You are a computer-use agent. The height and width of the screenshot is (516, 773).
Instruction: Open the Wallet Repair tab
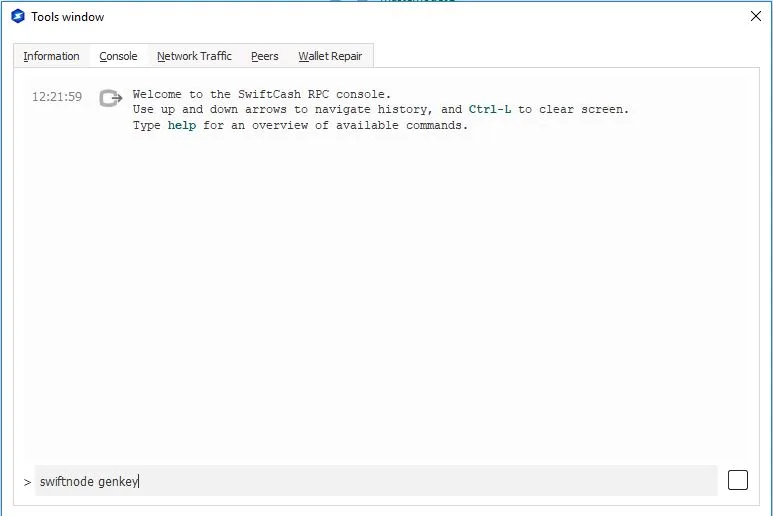330,56
